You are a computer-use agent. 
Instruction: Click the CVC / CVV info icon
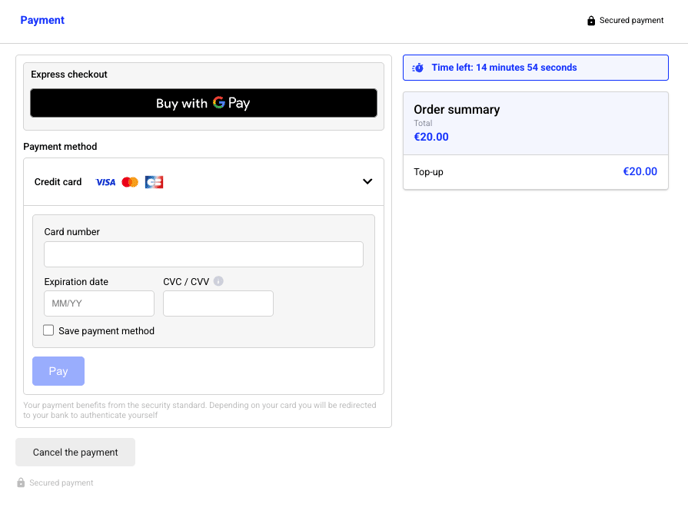[x=219, y=281]
